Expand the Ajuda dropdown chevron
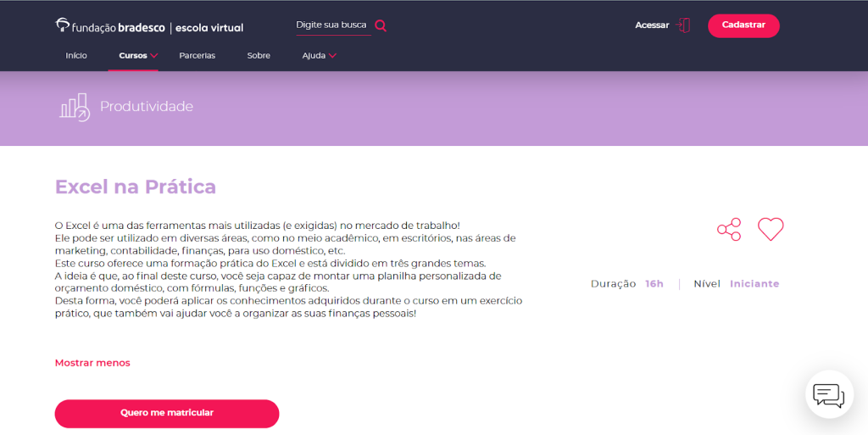This screenshot has width=868, height=435. pos(332,55)
